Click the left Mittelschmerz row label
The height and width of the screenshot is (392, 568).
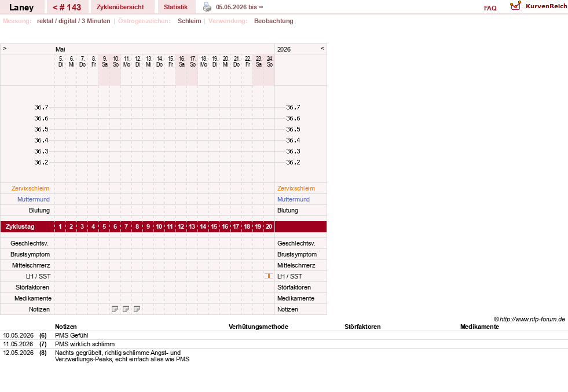[31, 265]
